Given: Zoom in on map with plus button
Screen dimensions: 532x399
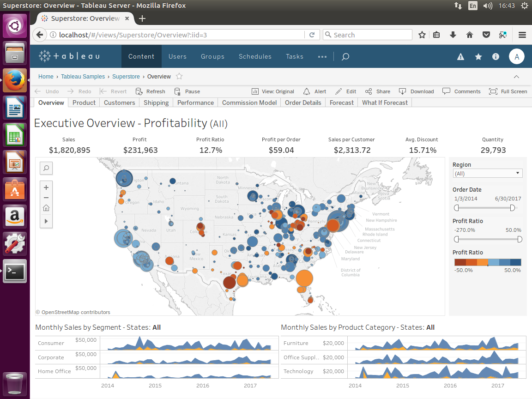Looking at the screenshot, I should (46, 187).
